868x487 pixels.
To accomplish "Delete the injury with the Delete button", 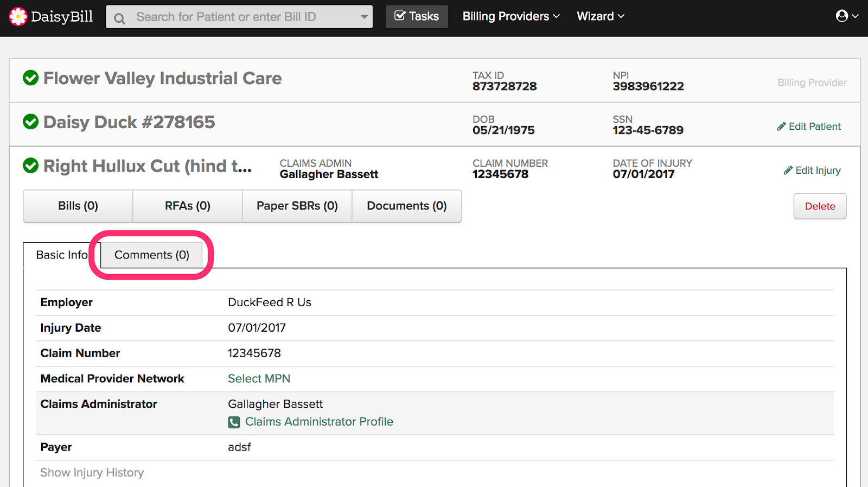I will pyautogui.click(x=820, y=206).
